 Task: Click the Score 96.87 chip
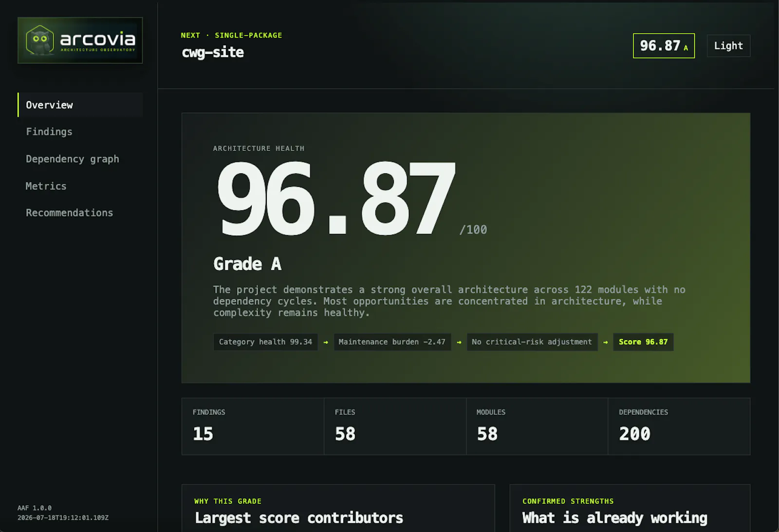tap(643, 342)
